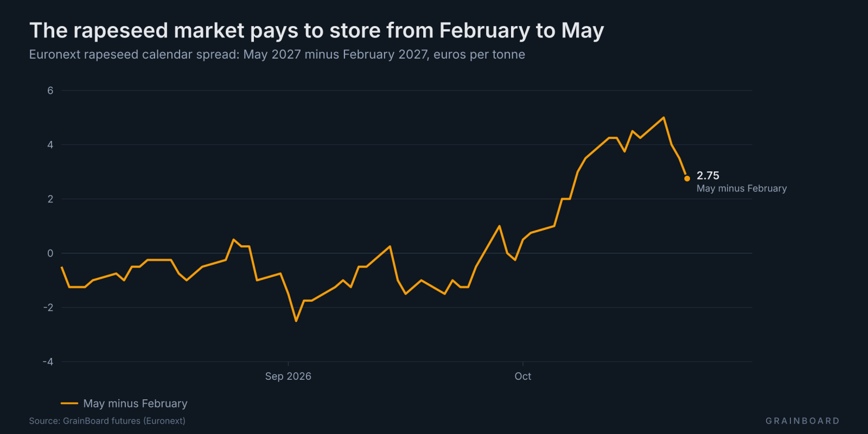The height and width of the screenshot is (434, 868).
Task: Click the y-axis label 2
Action: tap(50, 199)
